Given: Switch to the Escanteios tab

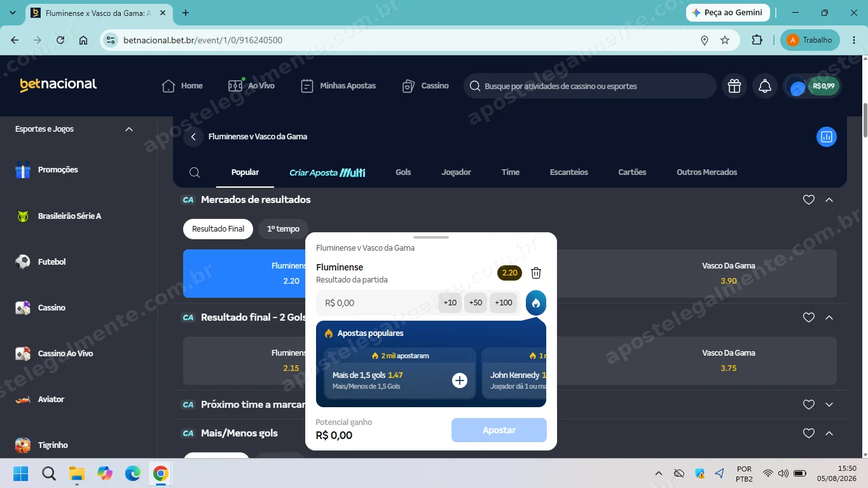Looking at the screenshot, I should tap(569, 172).
